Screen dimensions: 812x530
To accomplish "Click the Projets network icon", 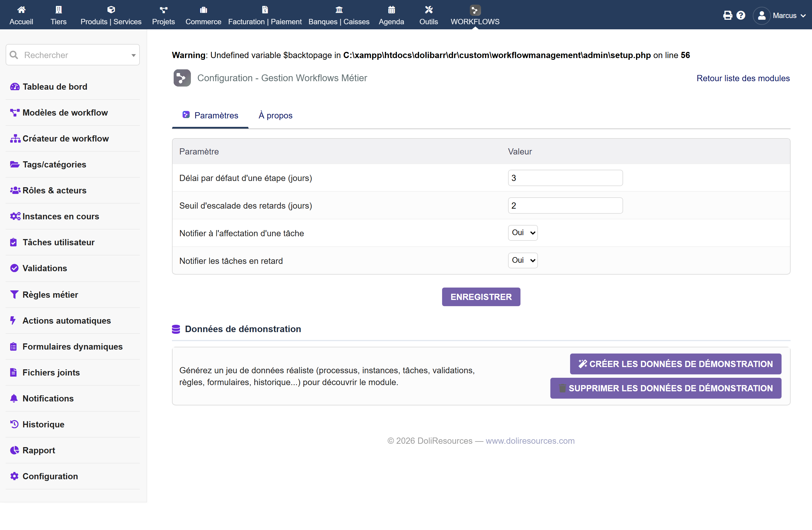I will point(164,10).
